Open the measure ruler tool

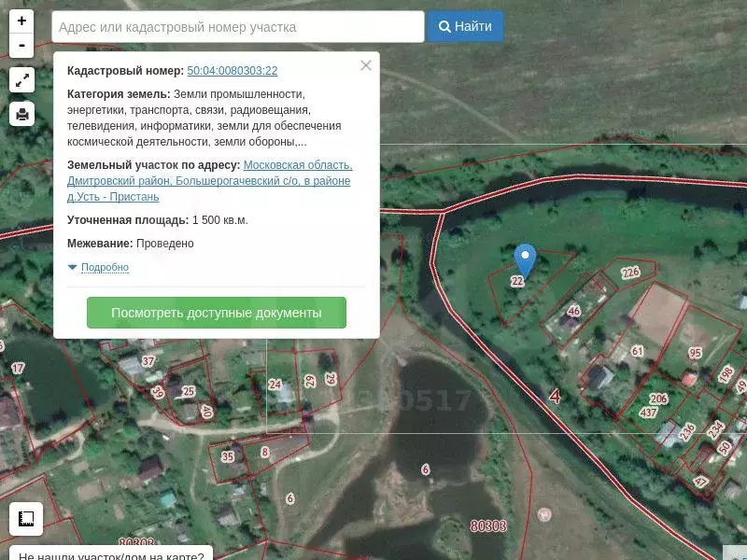pos(26,517)
